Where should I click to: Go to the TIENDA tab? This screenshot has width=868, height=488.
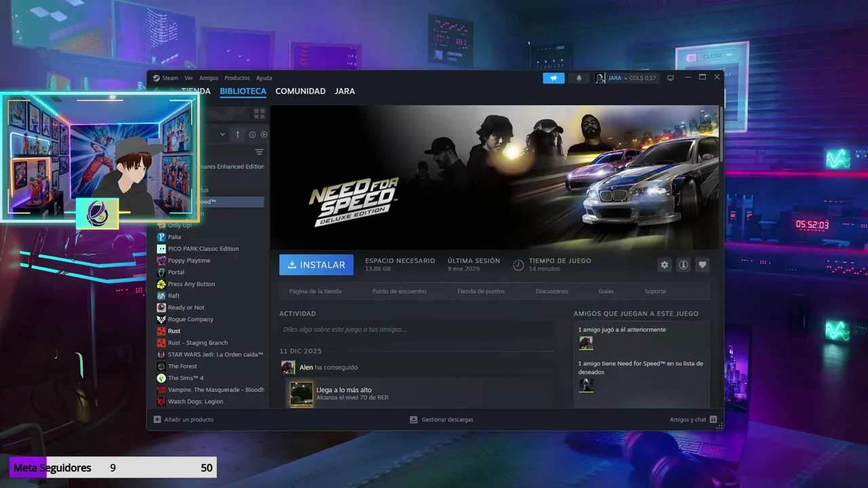click(196, 91)
